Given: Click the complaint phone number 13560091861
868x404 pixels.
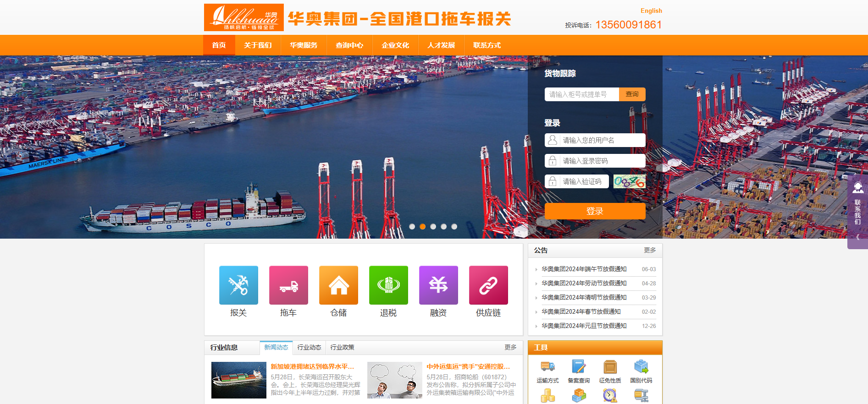Looking at the screenshot, I should (629, 25).
